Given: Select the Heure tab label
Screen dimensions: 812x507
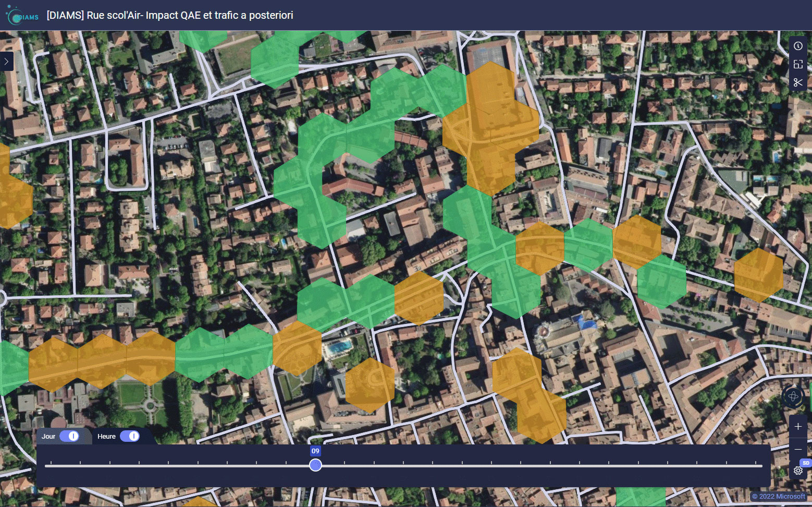Looking at the screenshot, I should 106,437.
